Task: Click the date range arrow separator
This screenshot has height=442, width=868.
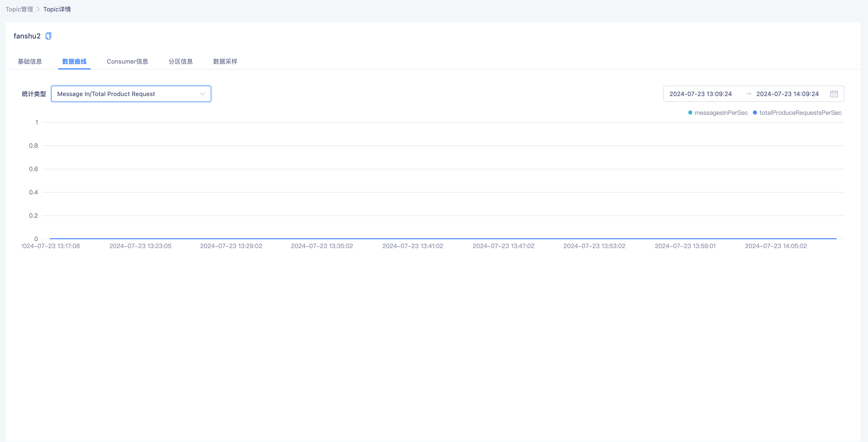Action: (748, 94)
